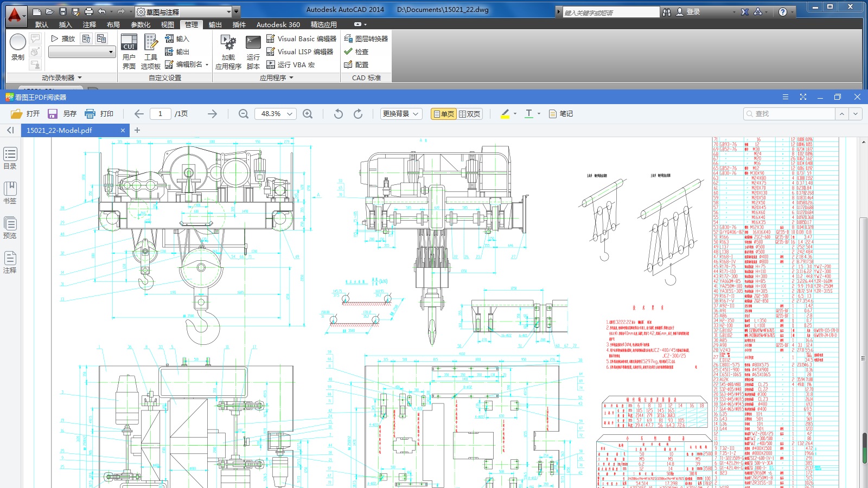Click the 笔记 notes button
The image size is (868, 488).
tap(561, 114)
